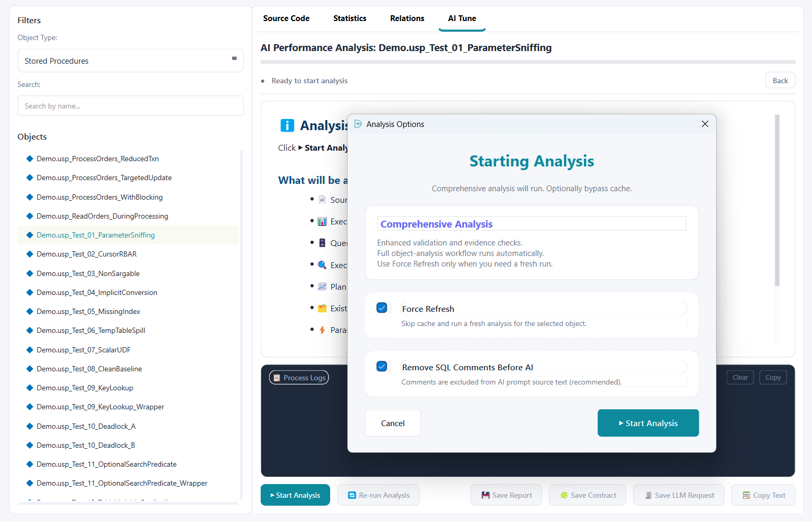This screenshot has height=522, width=812.
Task: Click the Ready to start analysis status
Action: click(310, 81)
